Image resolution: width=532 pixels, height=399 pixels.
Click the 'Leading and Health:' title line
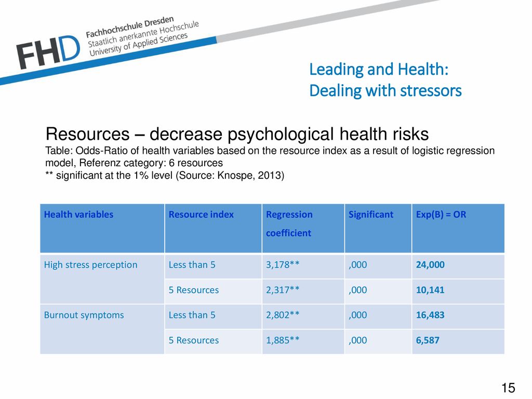pos(379,70)
